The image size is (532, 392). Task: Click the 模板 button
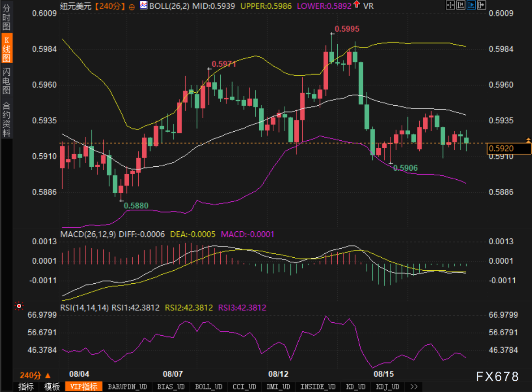pyautogui.click(x=52, y=386)
